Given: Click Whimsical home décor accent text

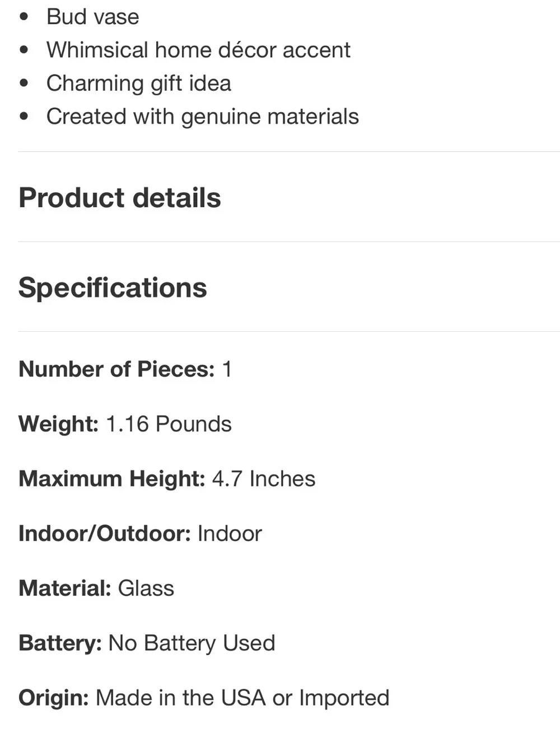Looking at the screenshot, I should click(x=198, y=50).
